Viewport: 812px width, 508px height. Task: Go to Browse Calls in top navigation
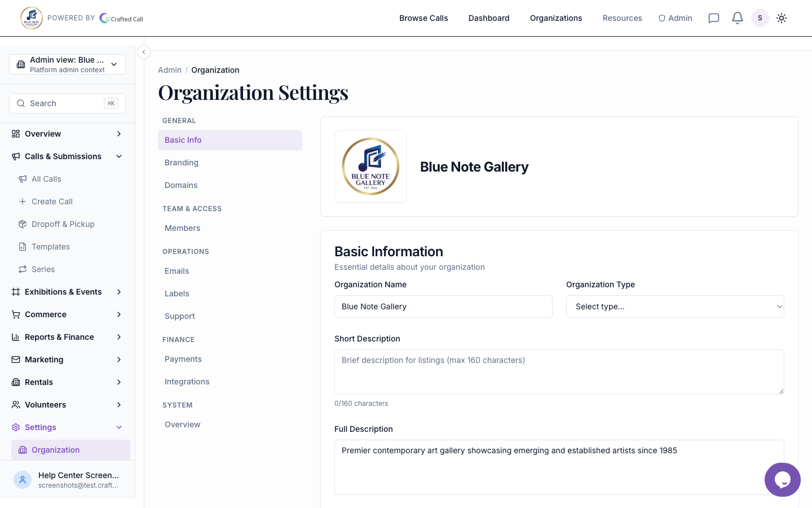point(423,18)
